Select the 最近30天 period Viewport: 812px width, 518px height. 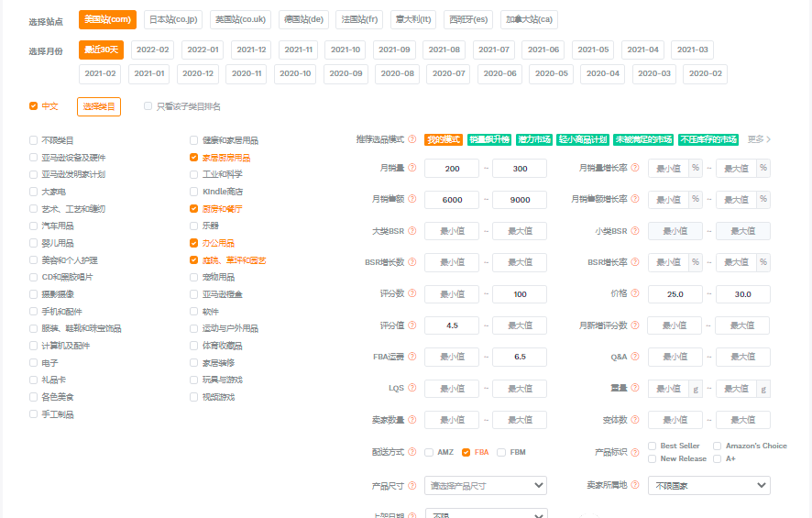[x=101, y=50]
